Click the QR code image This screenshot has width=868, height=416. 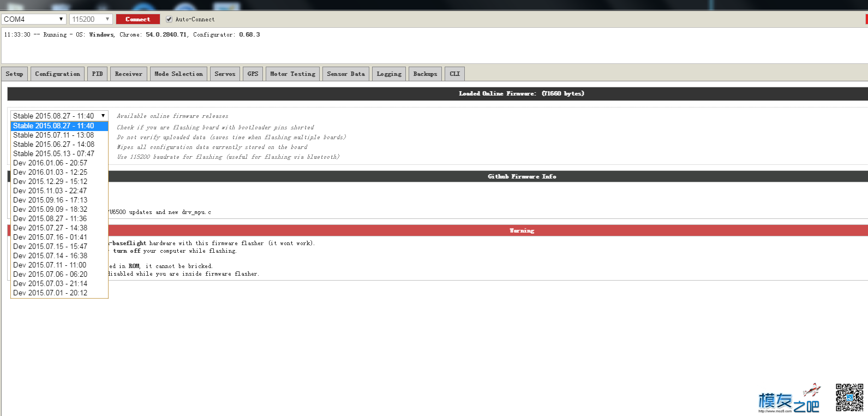(849, 397)
